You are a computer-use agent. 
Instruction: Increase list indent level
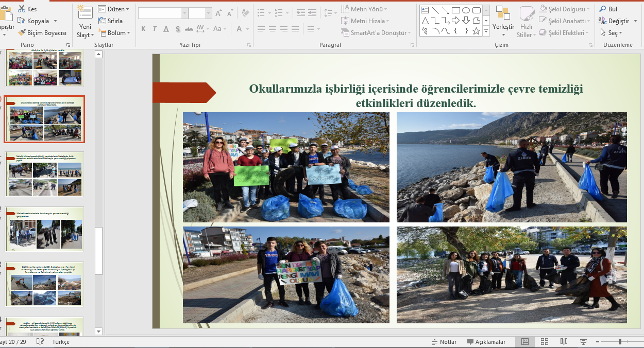coord(313,13)
